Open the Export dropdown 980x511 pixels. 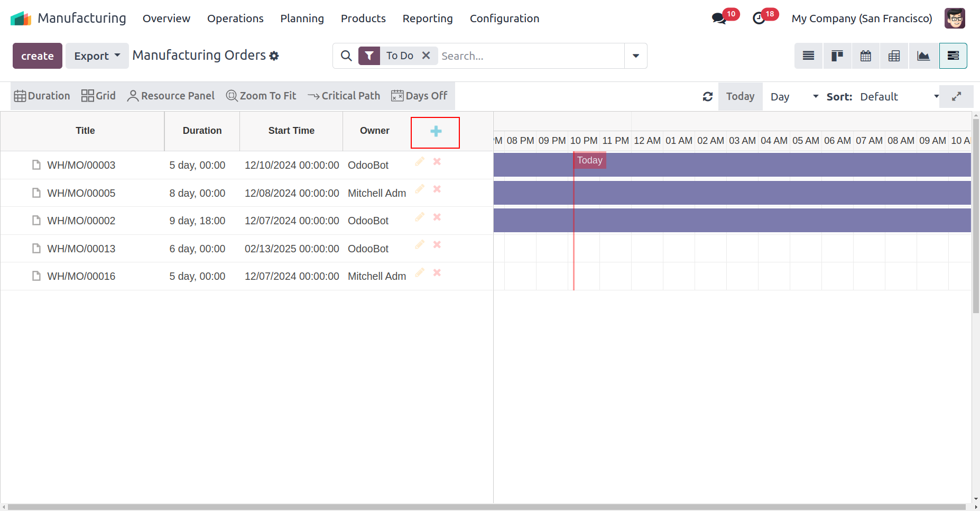point(97,56)
